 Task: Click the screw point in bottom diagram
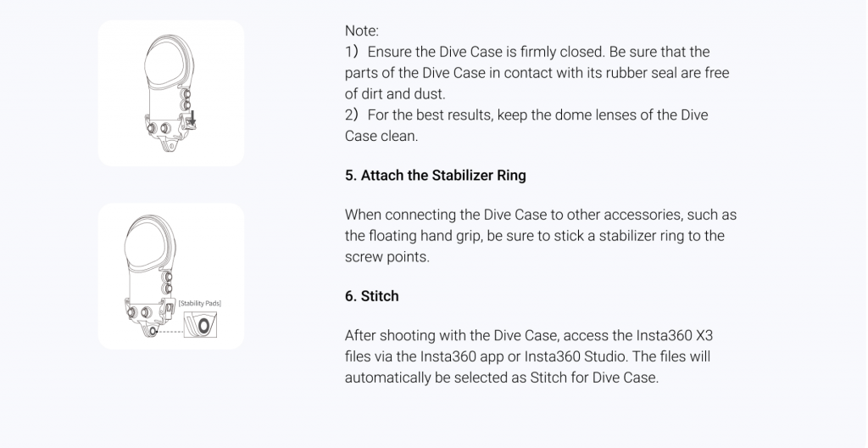(153, 332)
